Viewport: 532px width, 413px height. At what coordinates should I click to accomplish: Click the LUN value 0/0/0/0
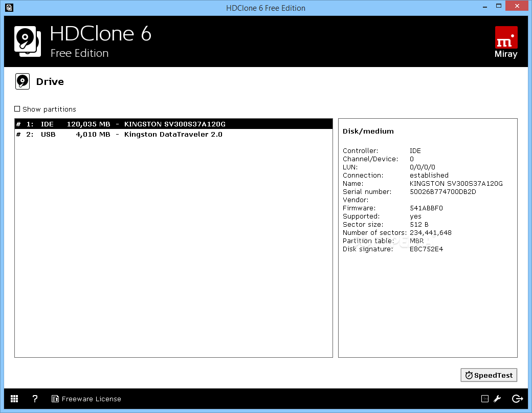[423, 167]
